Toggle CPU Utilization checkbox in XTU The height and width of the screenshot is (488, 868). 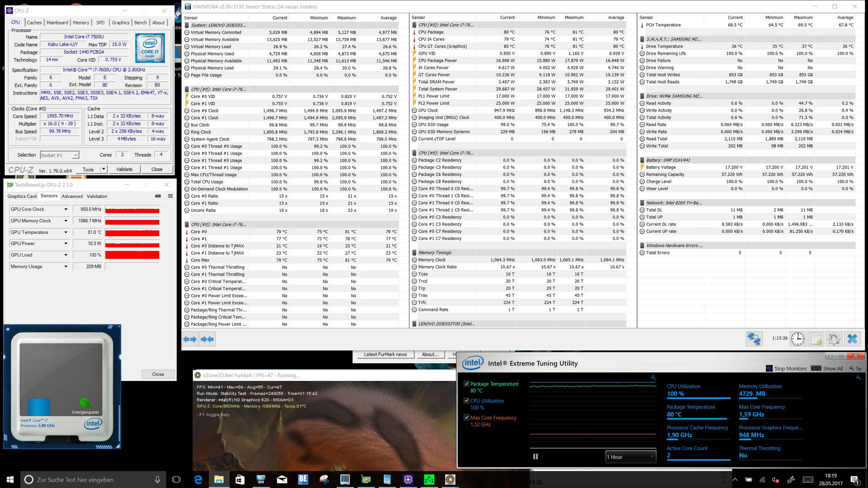coord(466,400)
